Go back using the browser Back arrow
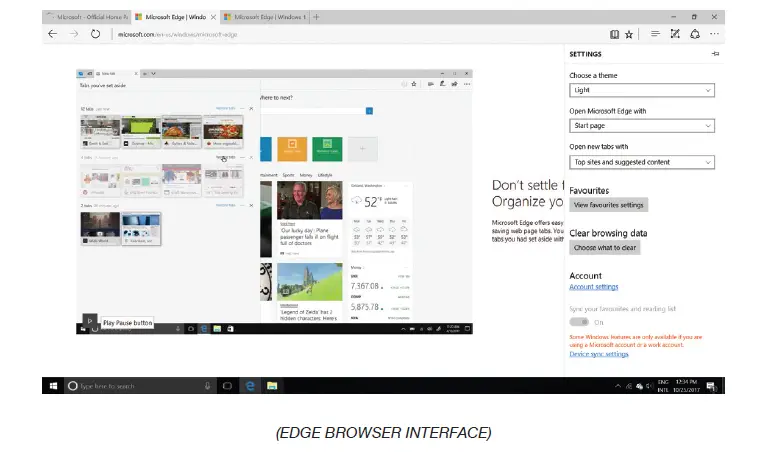762x454 pixels. point(52,34)
